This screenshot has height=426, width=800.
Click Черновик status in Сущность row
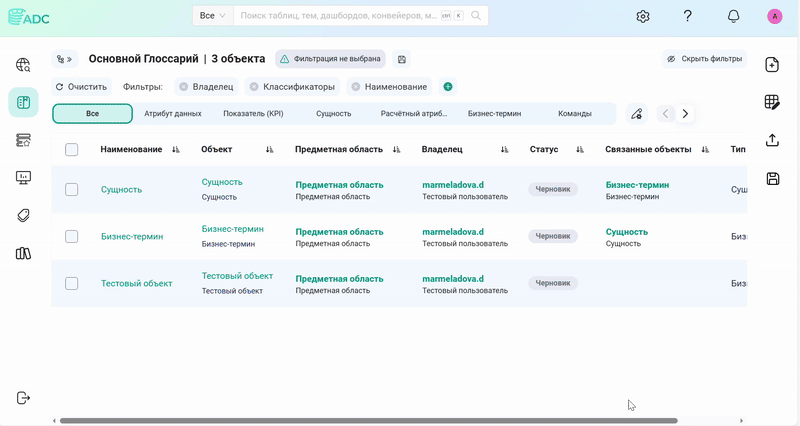point(553,189)
